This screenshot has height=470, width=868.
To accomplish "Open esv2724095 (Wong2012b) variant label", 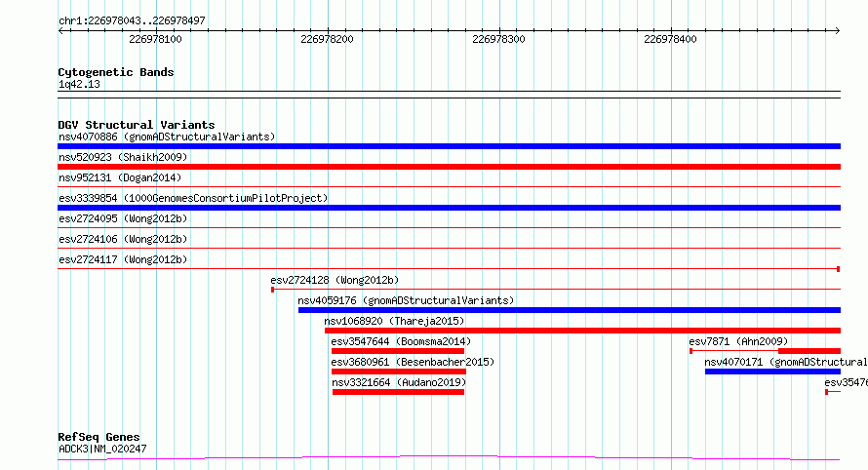I will pos(123,218).
